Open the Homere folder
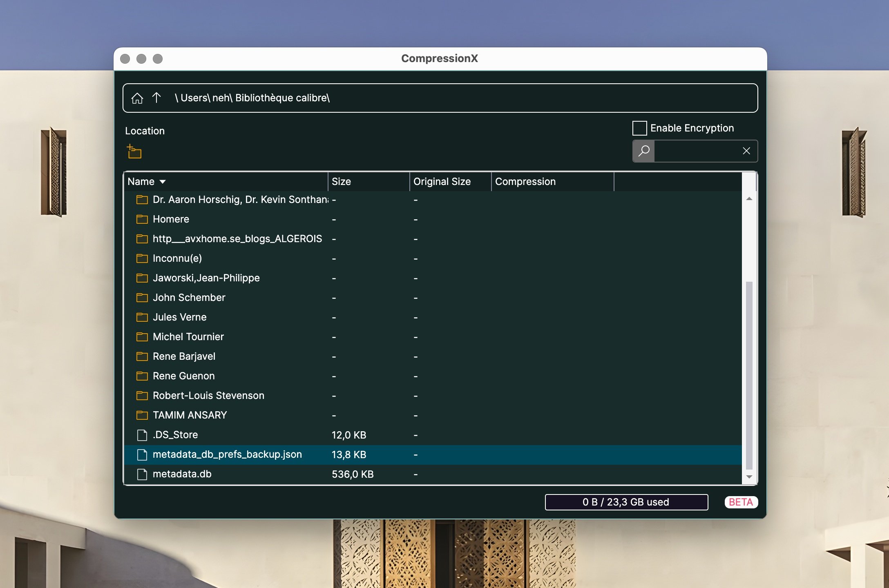 (x=171, y=219)
